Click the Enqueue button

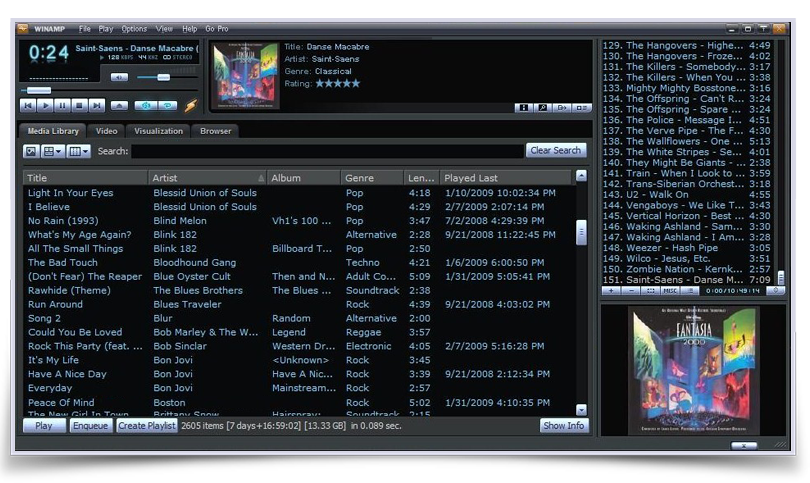(91, 425)
